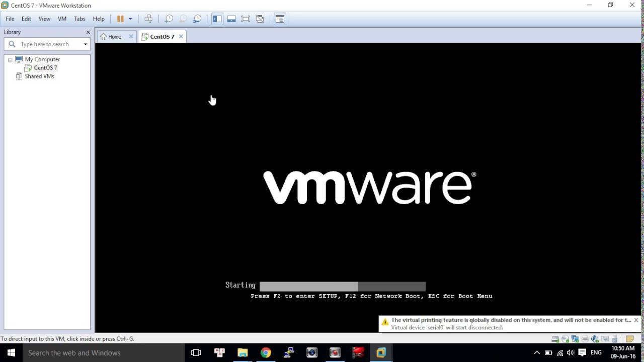Click the Wi-Fi network tray icon
This screenshot has width=644, height=362.
pos(560,353)
